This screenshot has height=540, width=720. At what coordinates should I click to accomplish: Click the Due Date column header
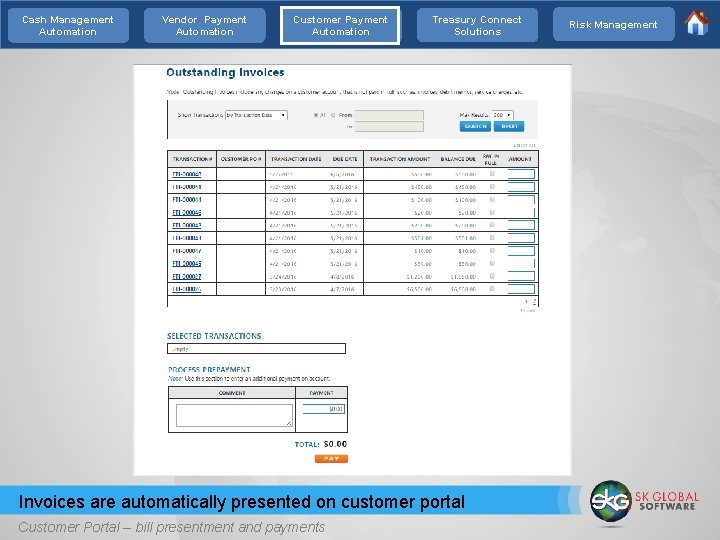(345, 159)
